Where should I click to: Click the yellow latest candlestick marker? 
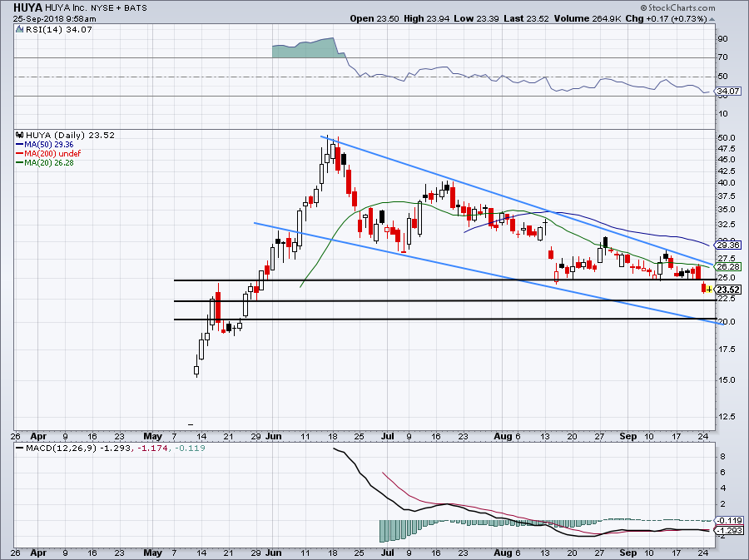tap(709, 290)
